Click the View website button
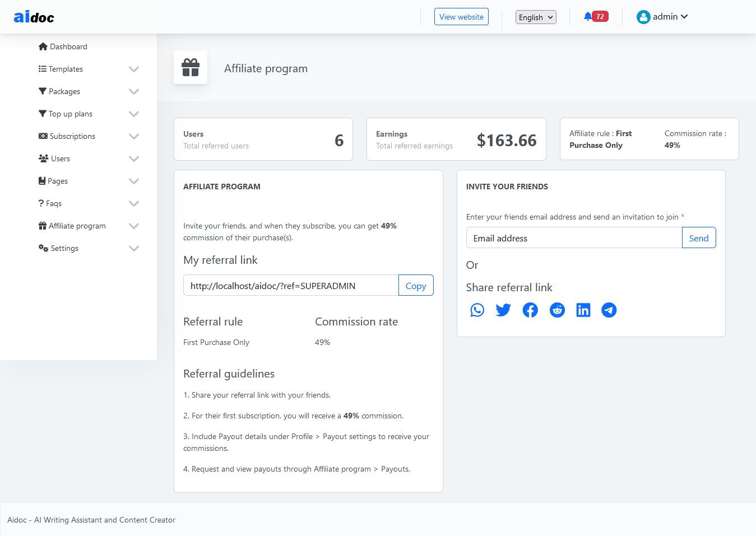756x536 pixels. [x=461, y=17]
